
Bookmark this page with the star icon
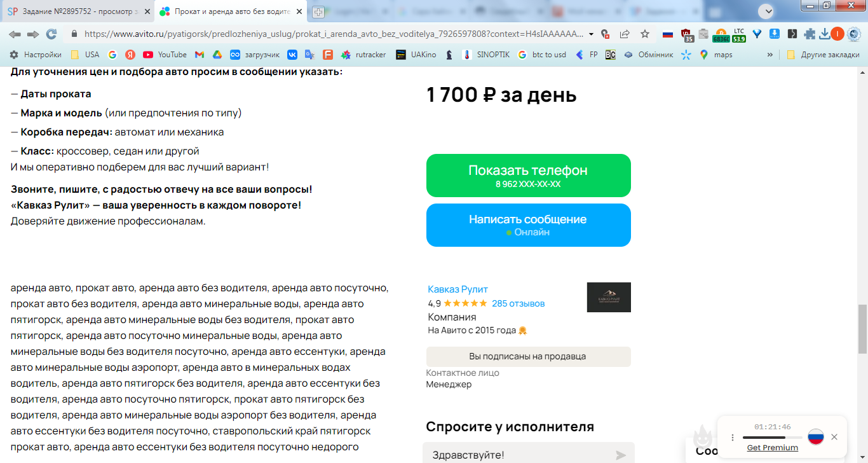645,34
